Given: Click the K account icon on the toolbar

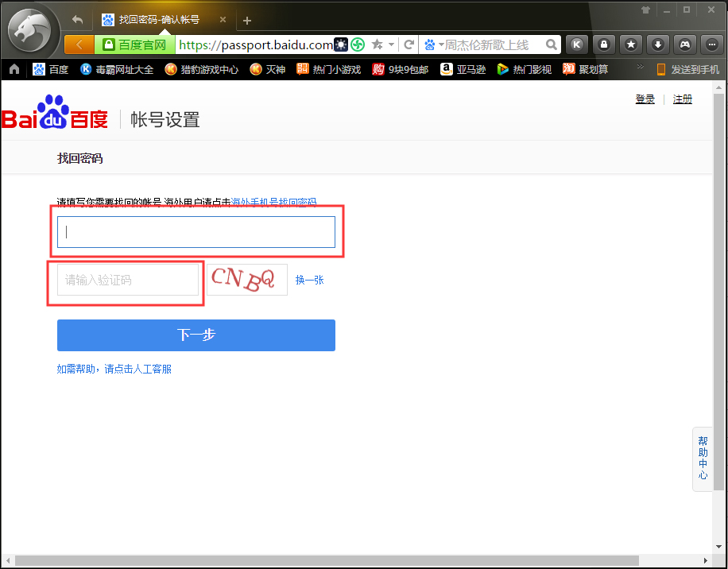Looking at the screenshot, I should coord(577,44).
